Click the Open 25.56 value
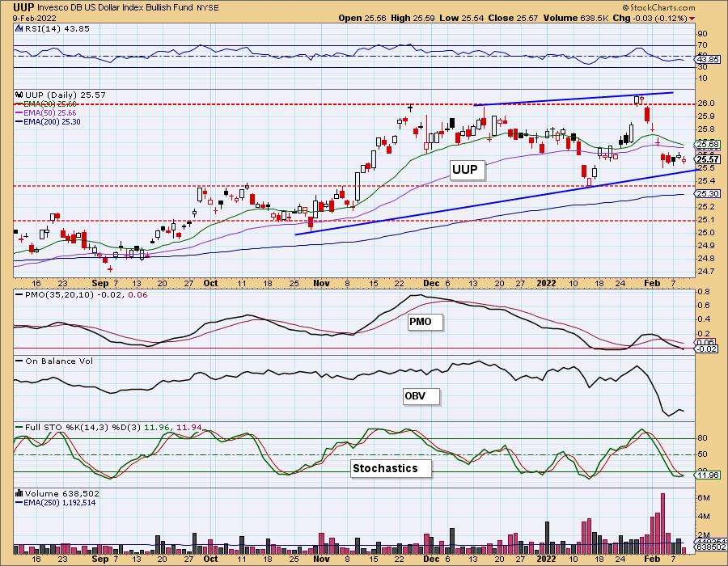 tap(362, 18)
